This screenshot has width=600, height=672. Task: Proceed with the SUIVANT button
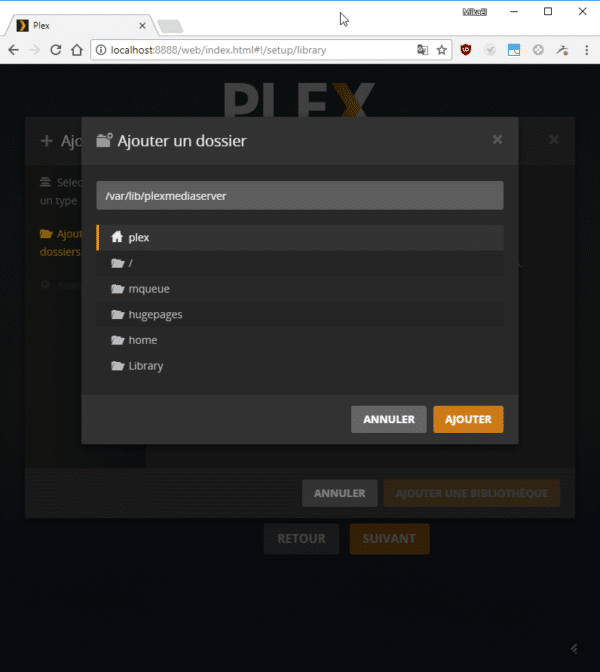389,539
